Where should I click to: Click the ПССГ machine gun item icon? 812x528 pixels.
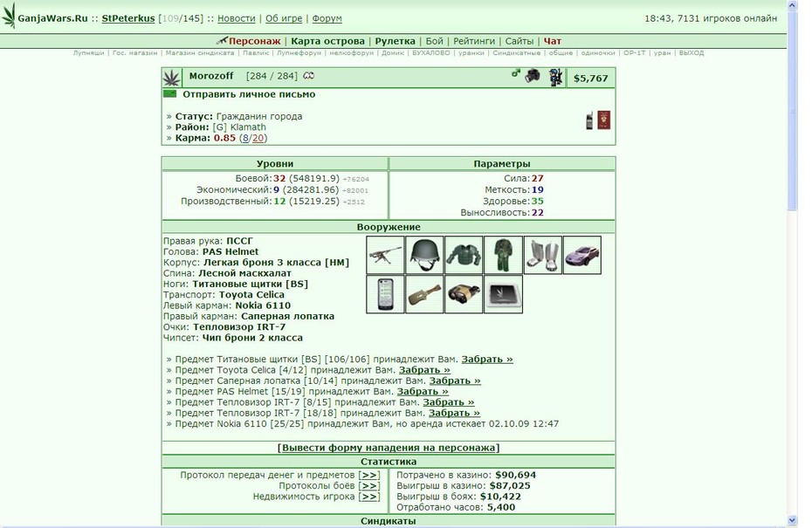(x=385, y=255)
